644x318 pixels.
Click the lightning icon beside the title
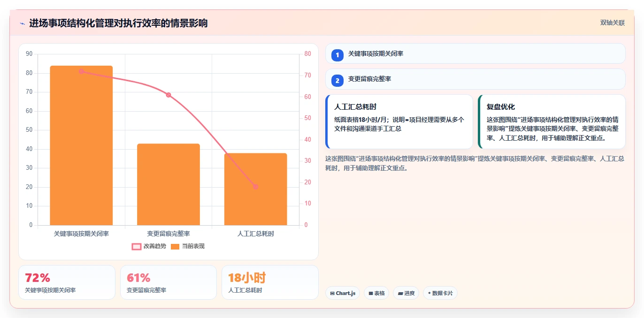pyautogui.click(x=22, y=23)
